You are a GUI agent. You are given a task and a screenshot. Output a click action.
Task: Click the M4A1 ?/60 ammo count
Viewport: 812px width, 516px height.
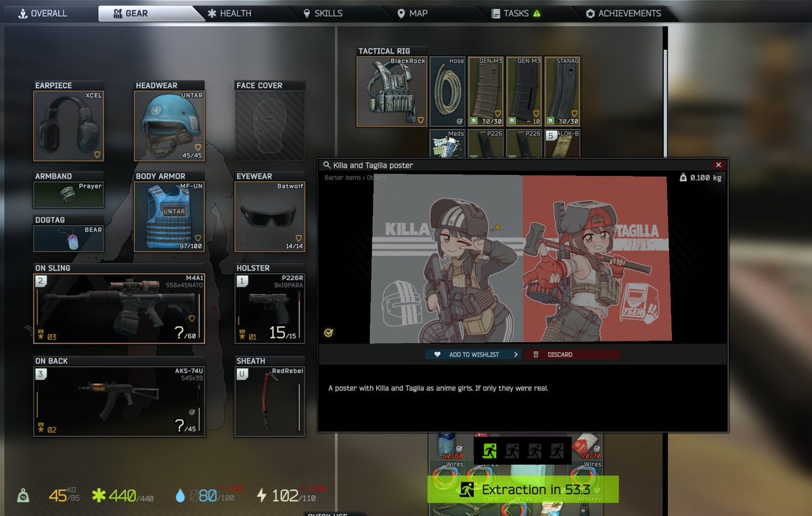(184, 332)
